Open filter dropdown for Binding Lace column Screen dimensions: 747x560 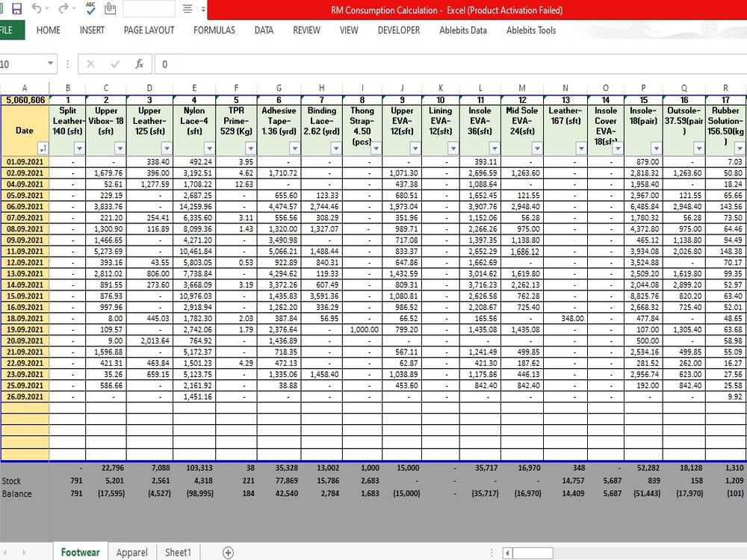pos(336,149)
